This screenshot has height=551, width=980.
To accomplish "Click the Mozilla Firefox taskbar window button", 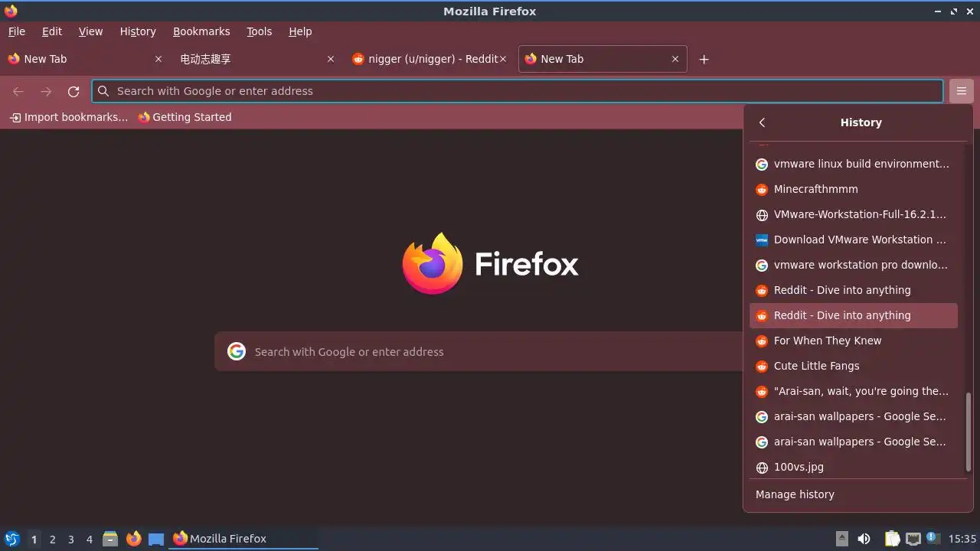I will pyautogui.click(x=244, y=539).
